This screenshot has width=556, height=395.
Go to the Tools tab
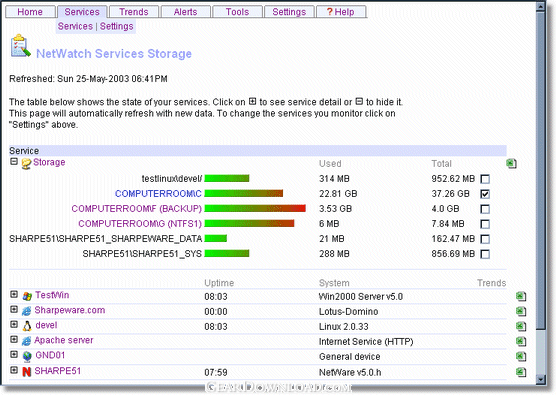[x=237, y=12]
